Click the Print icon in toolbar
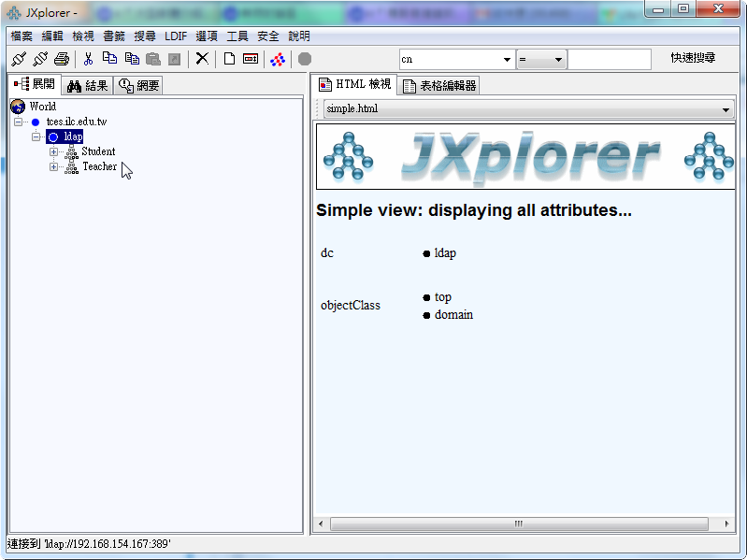This screenshot has width=747, height=560. (x=62, y=59)
